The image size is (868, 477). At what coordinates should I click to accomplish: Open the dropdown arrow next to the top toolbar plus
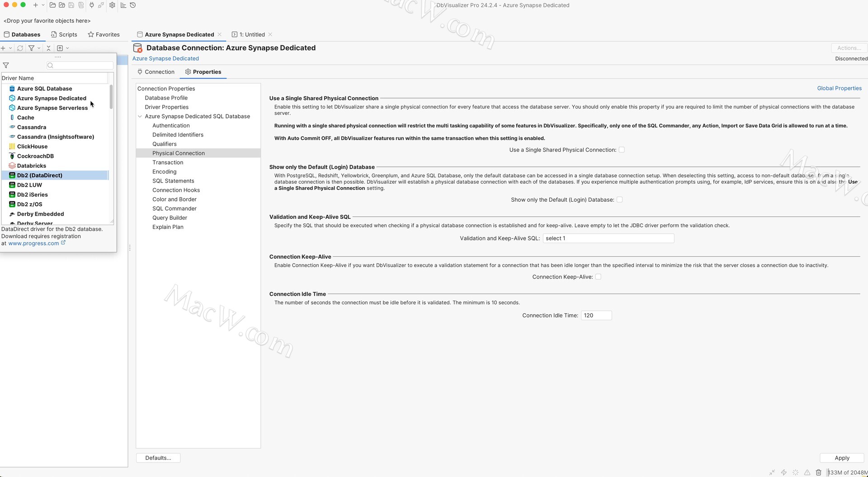tap(43, 5)
